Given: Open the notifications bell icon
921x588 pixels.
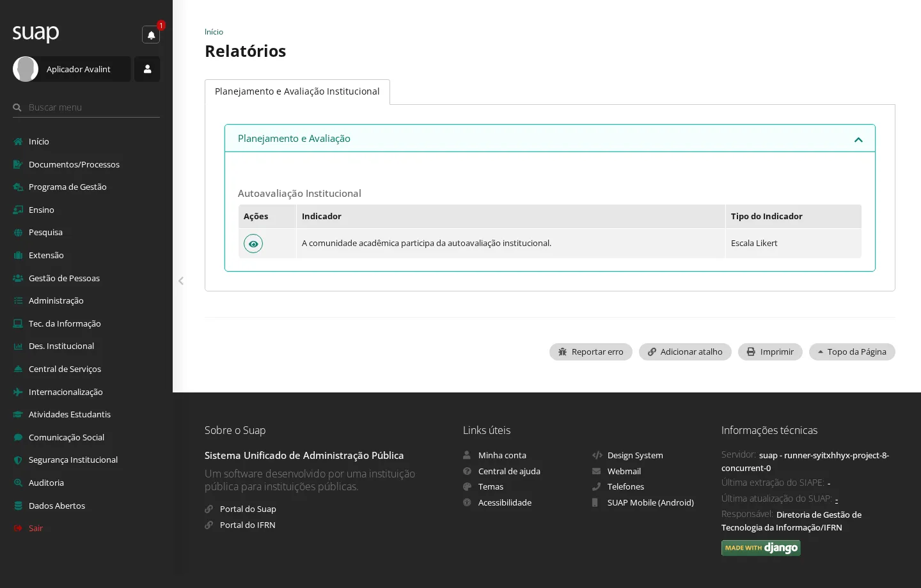Looking at the screenshot, I should coord(151,35).
